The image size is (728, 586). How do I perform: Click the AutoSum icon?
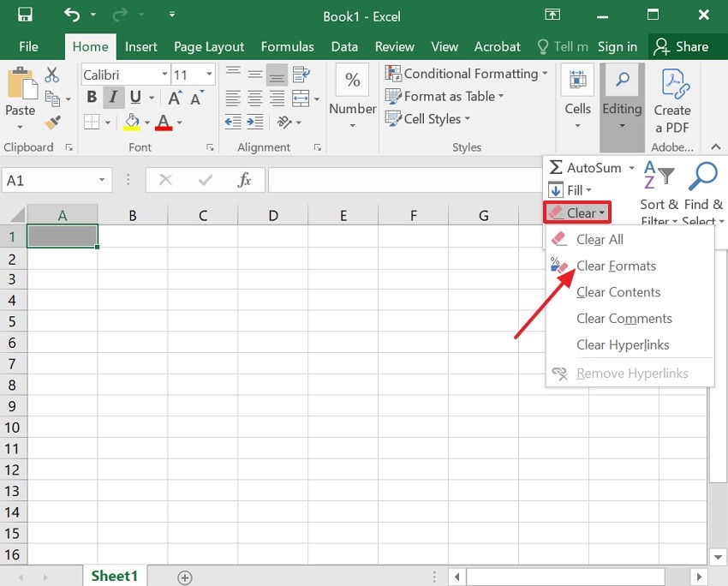coord(558,169)
